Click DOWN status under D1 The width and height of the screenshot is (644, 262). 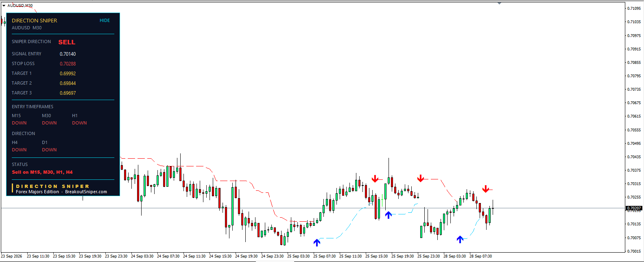coord(49,150)
